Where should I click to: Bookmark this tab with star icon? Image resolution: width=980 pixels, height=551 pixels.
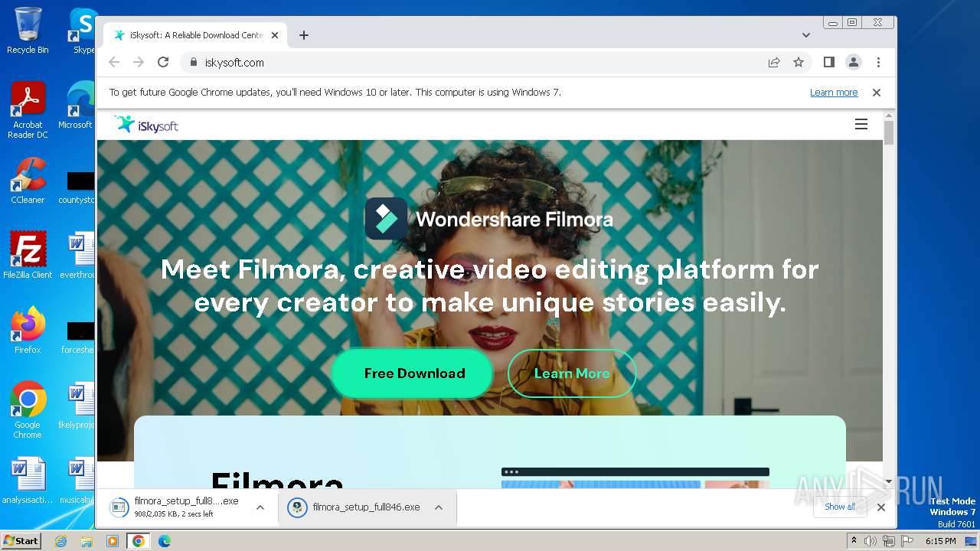click(799, 62)
